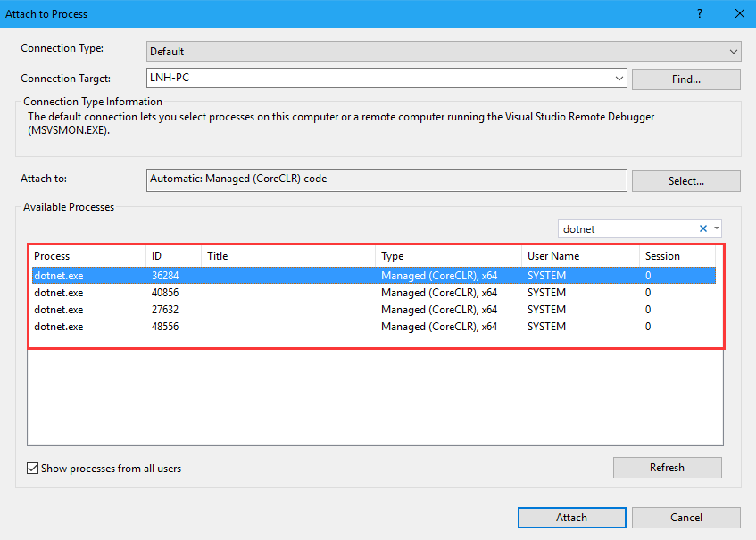The height and width of the screenshot is (540, 756).
Task: Close the Attach to Process dialog
Action: click(740, 13)
